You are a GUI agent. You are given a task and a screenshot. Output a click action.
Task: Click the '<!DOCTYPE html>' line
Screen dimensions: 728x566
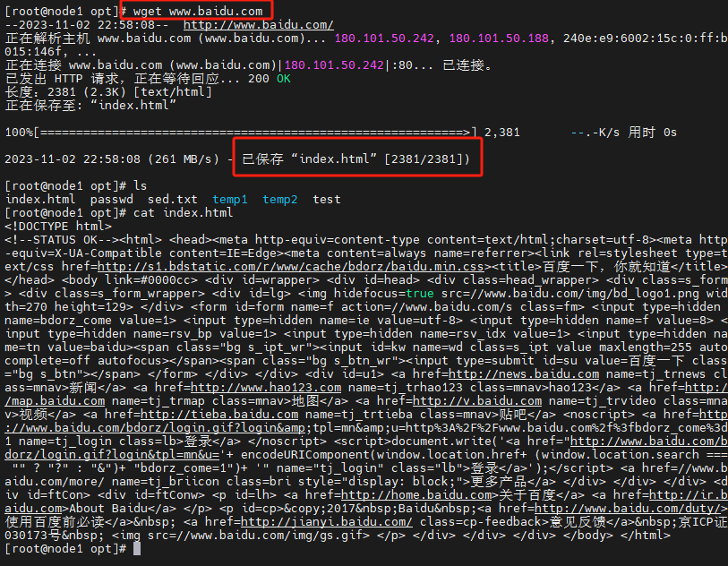tap(58, 226)
